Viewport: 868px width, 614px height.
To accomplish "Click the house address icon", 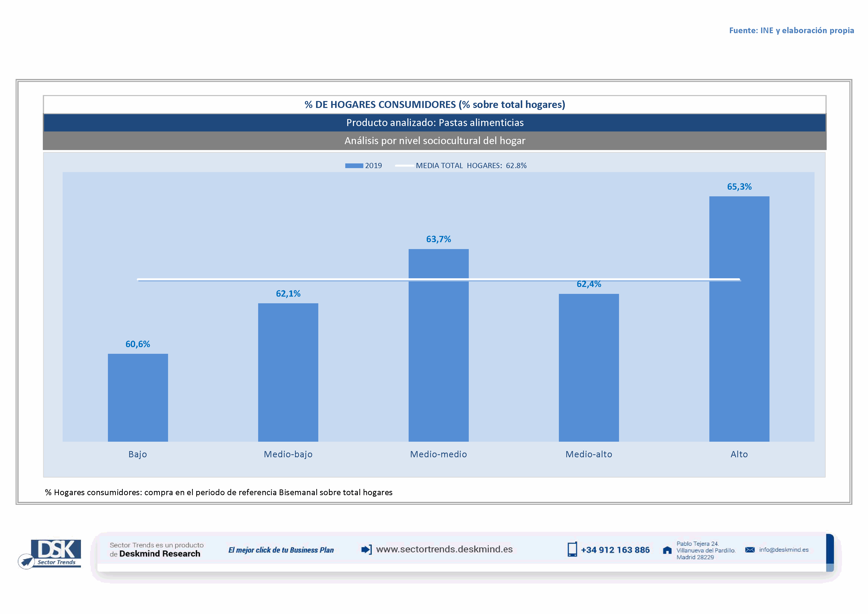I will point(667,550).
